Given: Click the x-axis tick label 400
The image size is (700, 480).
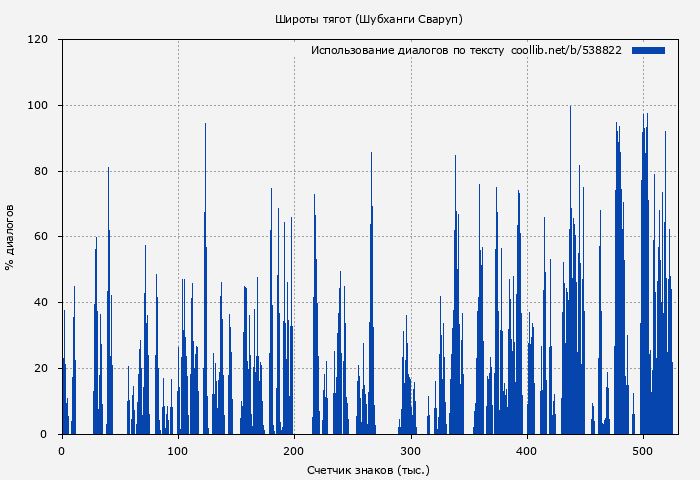Looking at the screenshot, I should (527, 451).
